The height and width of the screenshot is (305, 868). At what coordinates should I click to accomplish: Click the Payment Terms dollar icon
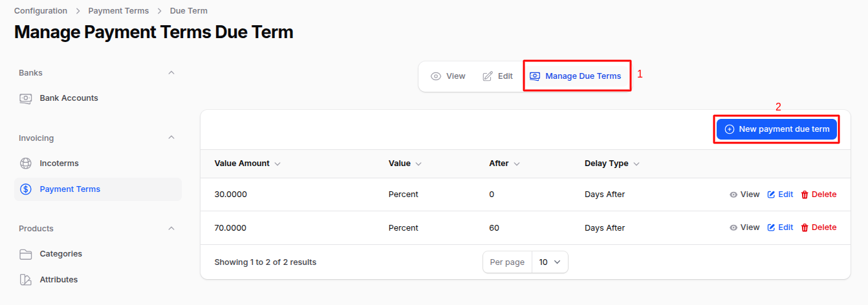(26, 189)
